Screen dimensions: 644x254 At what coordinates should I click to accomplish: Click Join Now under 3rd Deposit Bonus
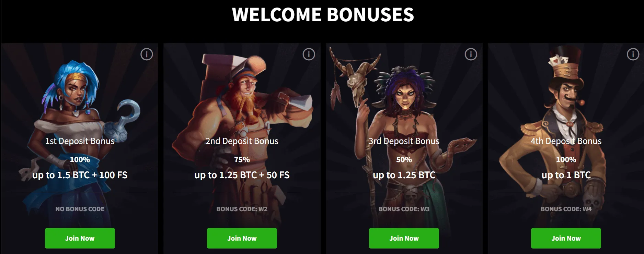[x=404, y=238]
